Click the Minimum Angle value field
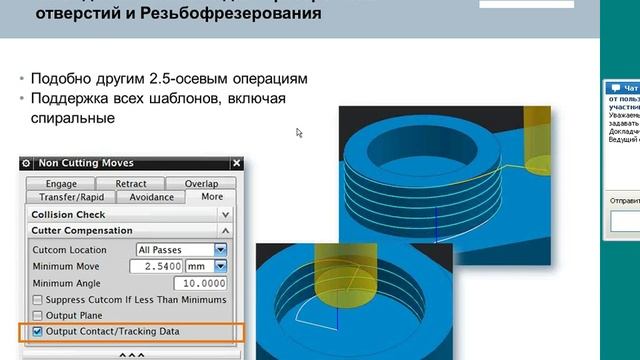This screenshot has height=360, width=640. 200,283
